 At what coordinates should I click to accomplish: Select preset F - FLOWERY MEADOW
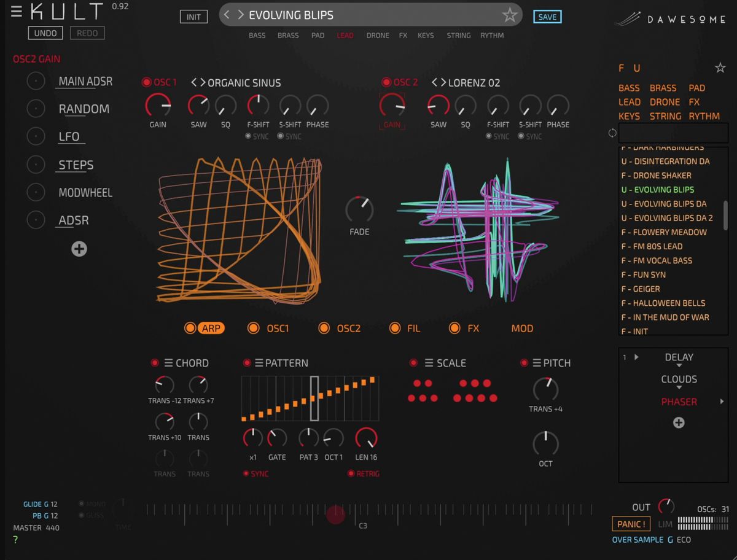(x=664, y=232)
